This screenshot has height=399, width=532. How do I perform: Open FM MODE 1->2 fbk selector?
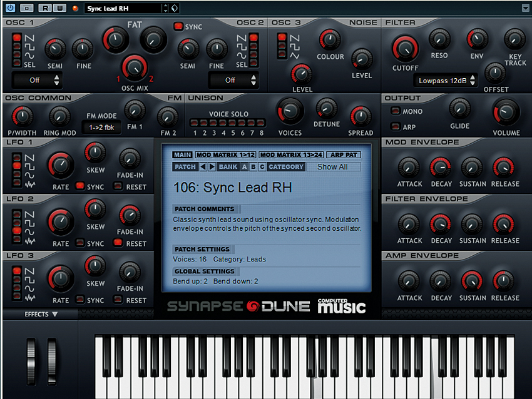(101, 128)
